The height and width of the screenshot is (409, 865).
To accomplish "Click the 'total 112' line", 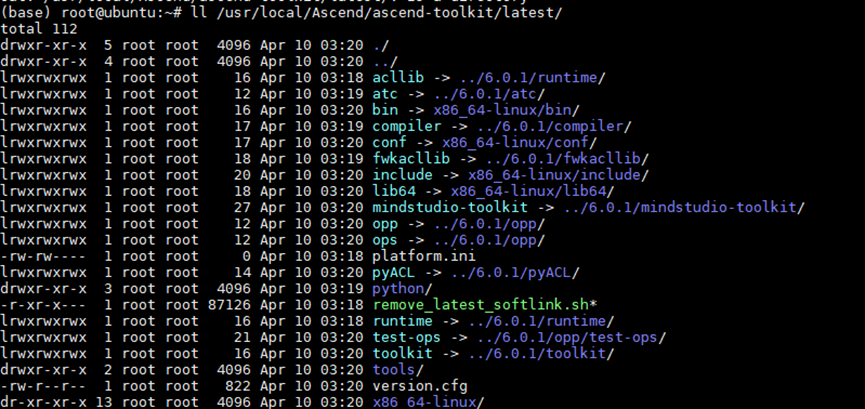I will [x=39, y=29].
